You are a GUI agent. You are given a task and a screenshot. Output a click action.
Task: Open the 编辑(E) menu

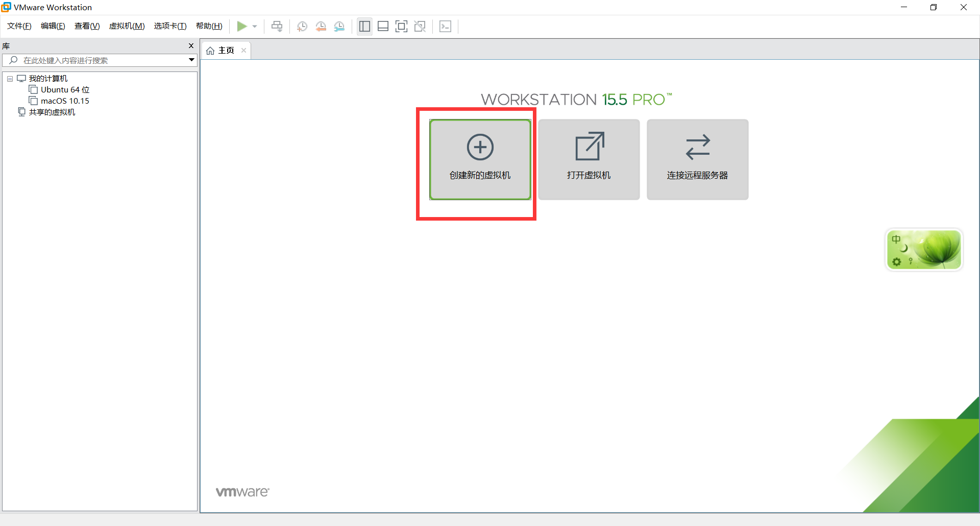click(x=53, y=26)
